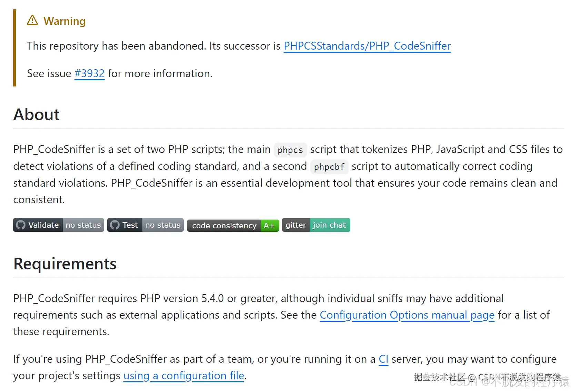
Task: Open the code consistency A+ badge
Action: click(233, 226)
